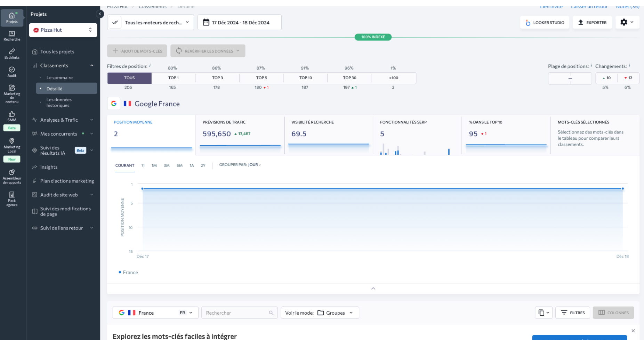
Task: Close the Explorez les mots-clés banner
Action: (633, 331)
